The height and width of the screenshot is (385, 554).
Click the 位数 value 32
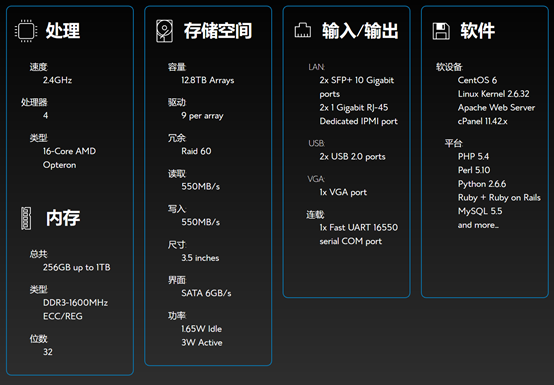pos(48,352)
